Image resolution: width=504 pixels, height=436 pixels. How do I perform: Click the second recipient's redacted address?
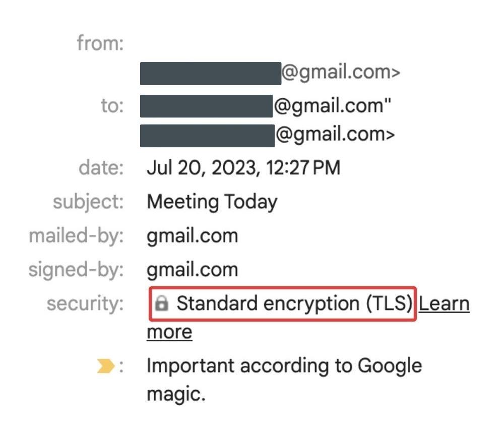point(207,136)
